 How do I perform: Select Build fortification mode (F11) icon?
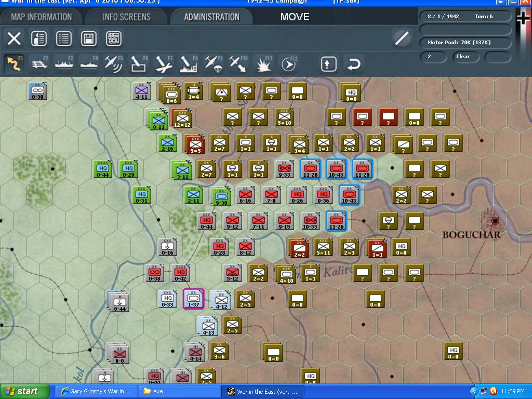263,63
